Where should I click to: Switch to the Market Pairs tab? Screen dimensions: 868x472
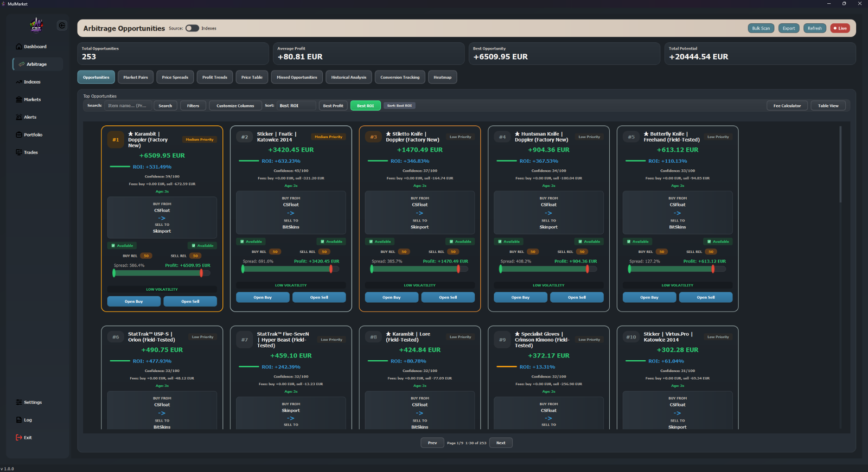point(136,78)
